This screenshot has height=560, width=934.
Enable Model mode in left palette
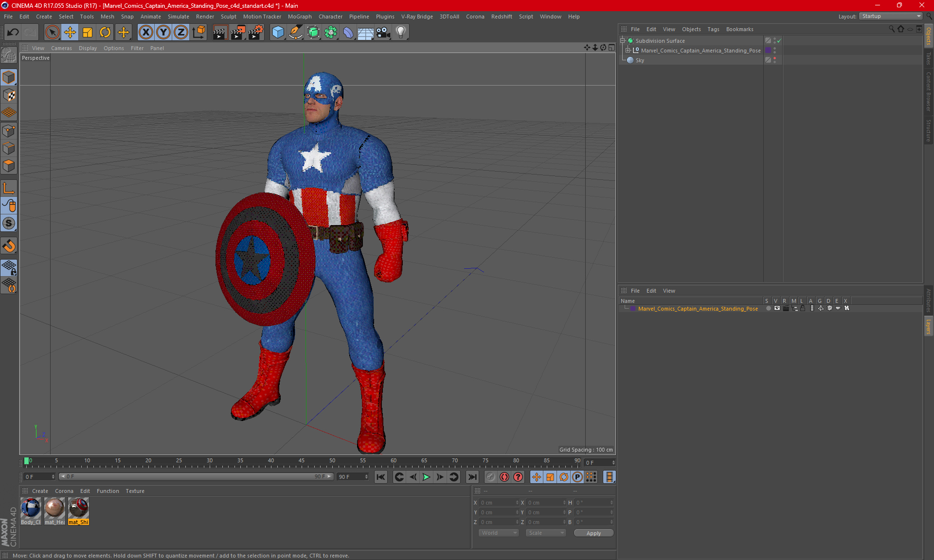9,77
